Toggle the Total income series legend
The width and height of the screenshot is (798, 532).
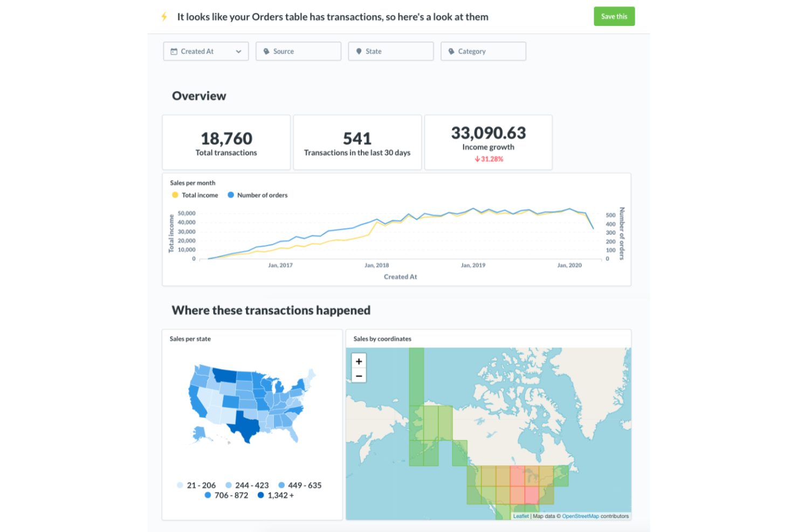pos(195,195)
